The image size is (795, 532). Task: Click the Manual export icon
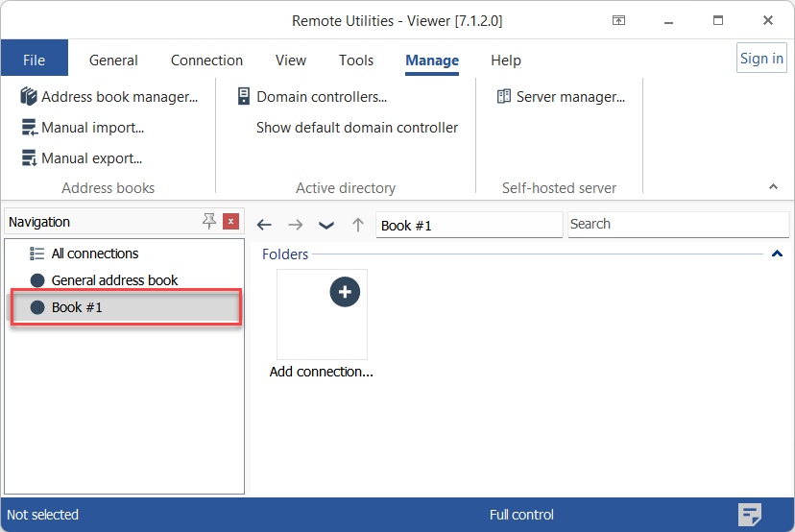point(29,158)
